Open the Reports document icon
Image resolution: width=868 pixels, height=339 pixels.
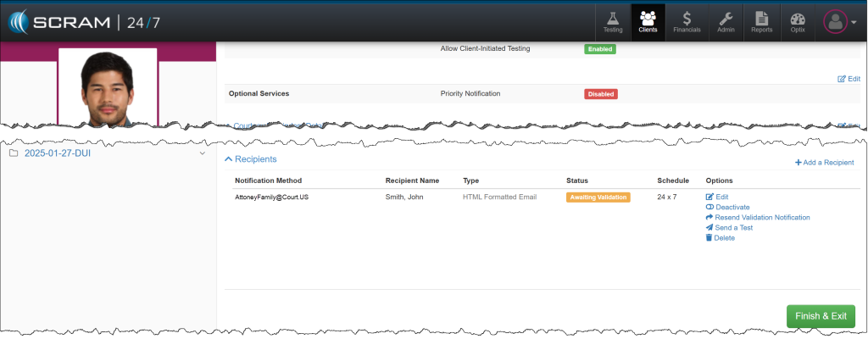pyautogui.click(x=761, y=21)
